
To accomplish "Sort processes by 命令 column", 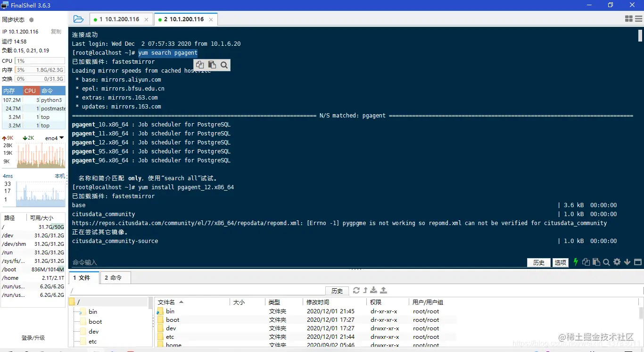I will click(x=52, y=91).
